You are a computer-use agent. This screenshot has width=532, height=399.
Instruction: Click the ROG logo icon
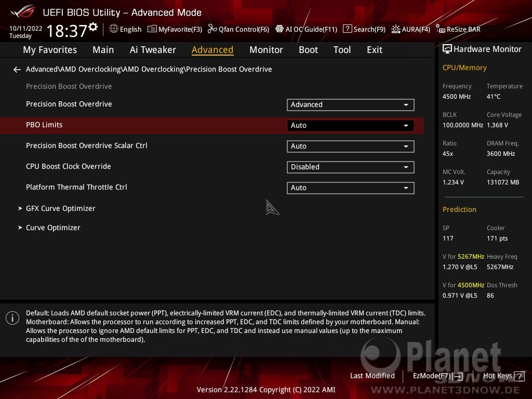23,11
